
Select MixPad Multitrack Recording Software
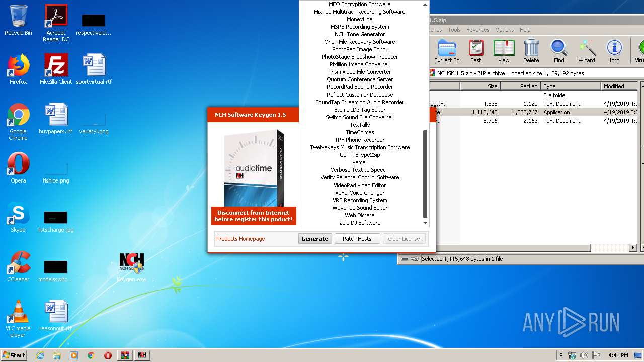pos(360,12)
